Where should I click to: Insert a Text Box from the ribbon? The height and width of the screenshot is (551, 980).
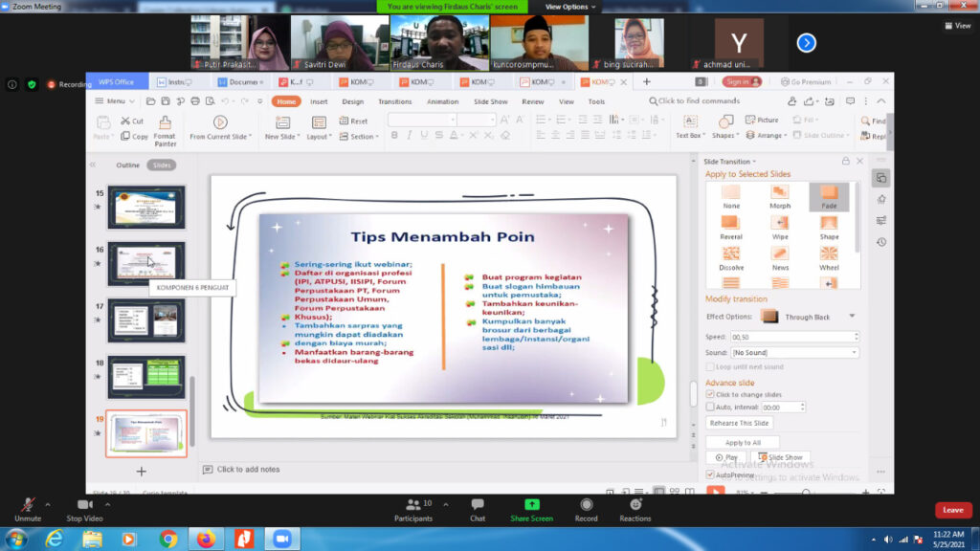(x=688, y=121)
